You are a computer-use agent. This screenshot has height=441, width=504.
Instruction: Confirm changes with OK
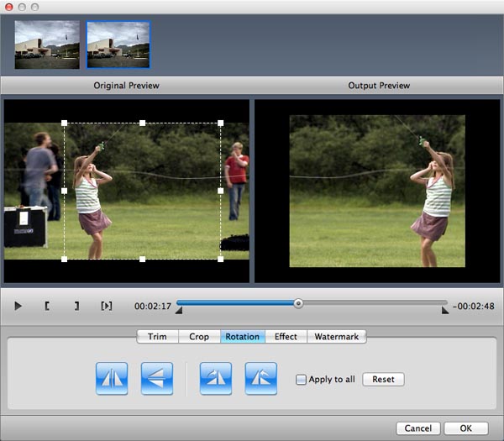[465, 428]
